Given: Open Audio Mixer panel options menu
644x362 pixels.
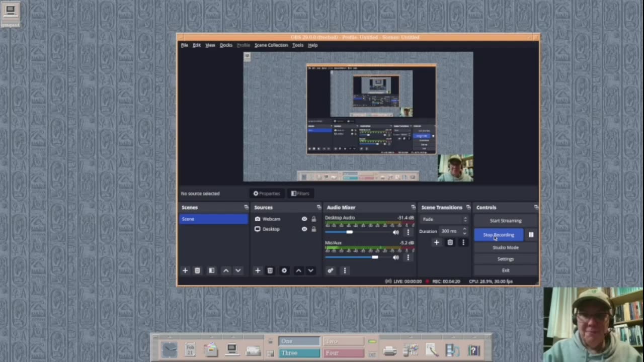Looking at the screenshot, I should click(x=345, y=270).
